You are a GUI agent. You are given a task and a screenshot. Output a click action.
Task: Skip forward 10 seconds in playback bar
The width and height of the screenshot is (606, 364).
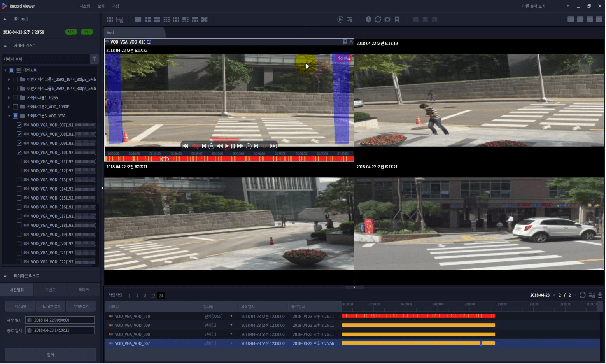(x=249, y=146)
